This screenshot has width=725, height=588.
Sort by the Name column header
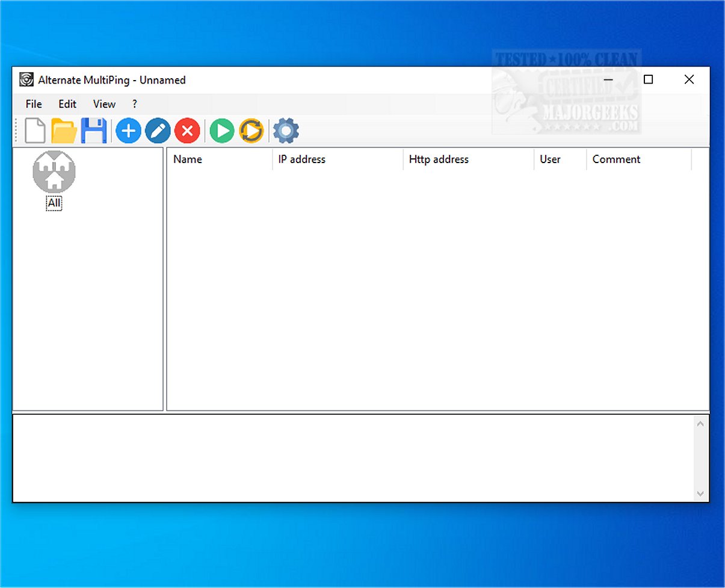click(188, 159)
